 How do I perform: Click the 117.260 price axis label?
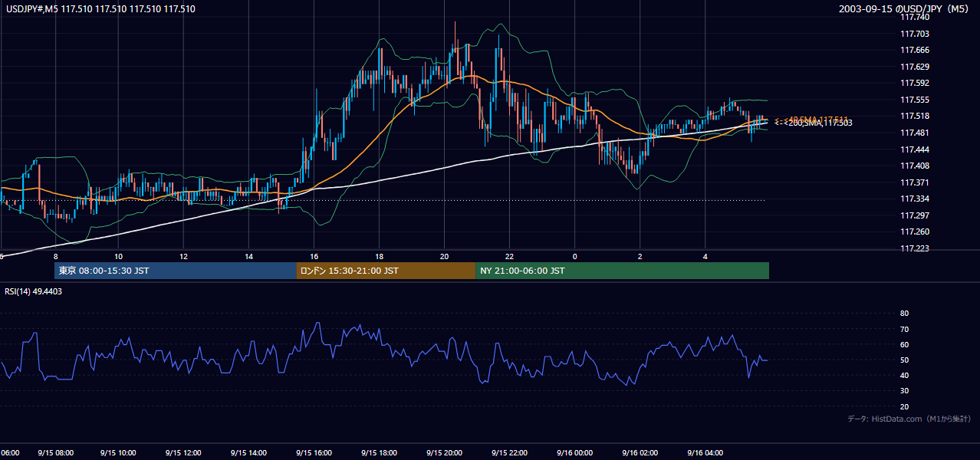(x=914, y=232)
